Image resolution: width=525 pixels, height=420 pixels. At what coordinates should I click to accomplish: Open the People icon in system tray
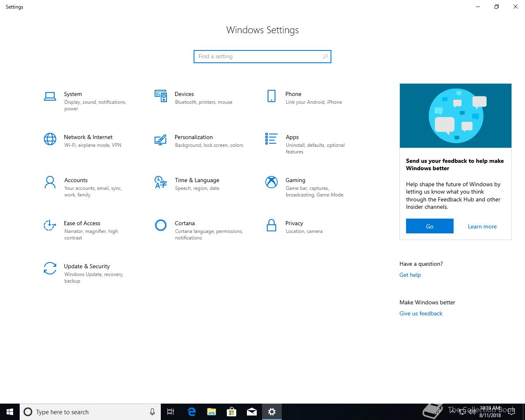click(x=438, y=412)
